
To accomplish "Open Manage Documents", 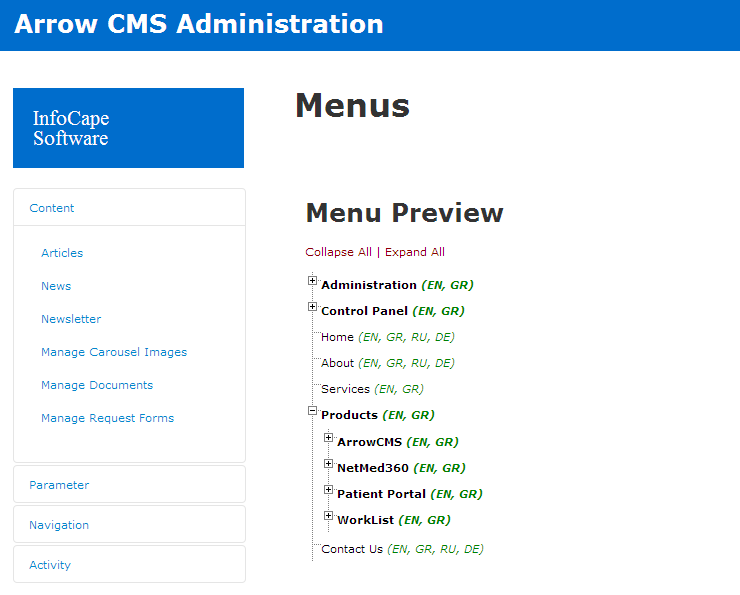I will coord(97,385).
